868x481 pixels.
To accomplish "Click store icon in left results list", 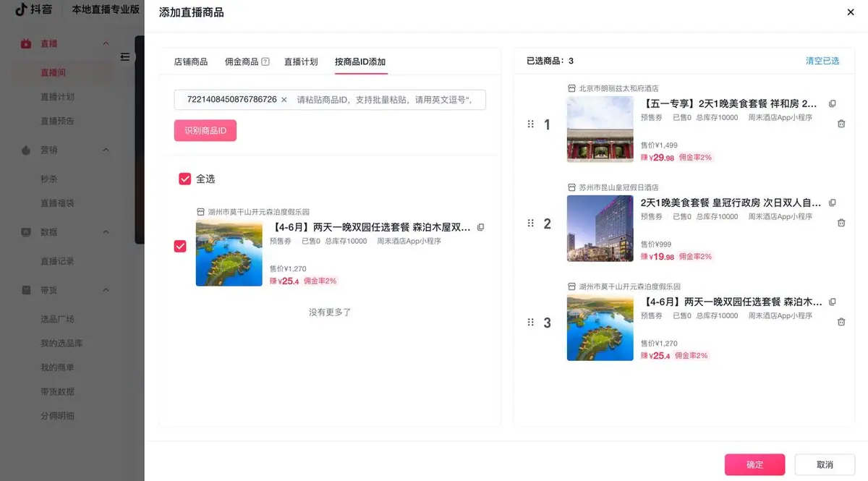I will click(x=200, y=212).
